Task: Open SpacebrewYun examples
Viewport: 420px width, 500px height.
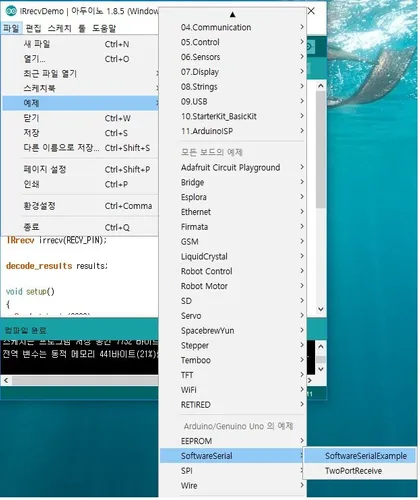Action: 233,330
